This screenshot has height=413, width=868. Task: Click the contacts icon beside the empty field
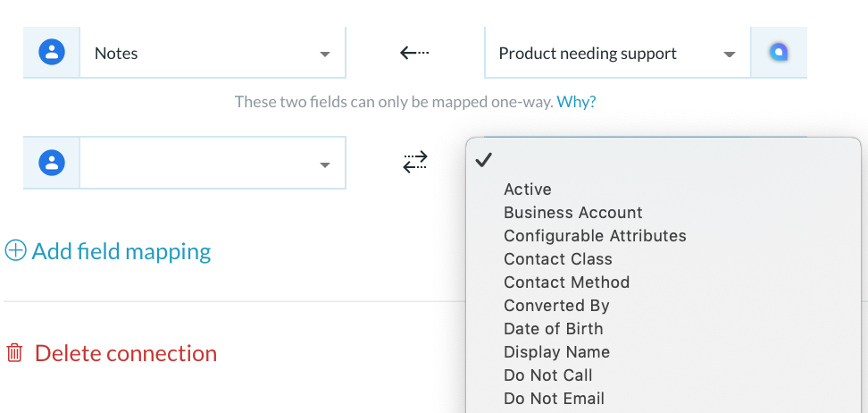(x=52, y=163)
